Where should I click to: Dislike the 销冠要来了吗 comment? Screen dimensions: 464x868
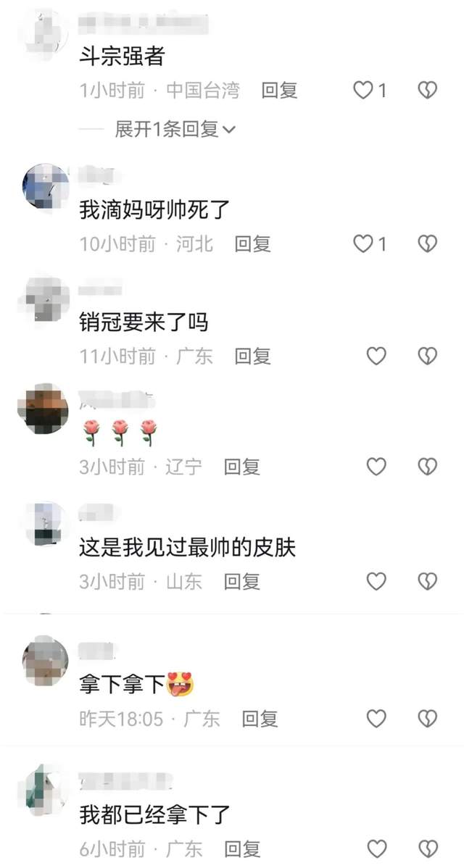(427, 356)
